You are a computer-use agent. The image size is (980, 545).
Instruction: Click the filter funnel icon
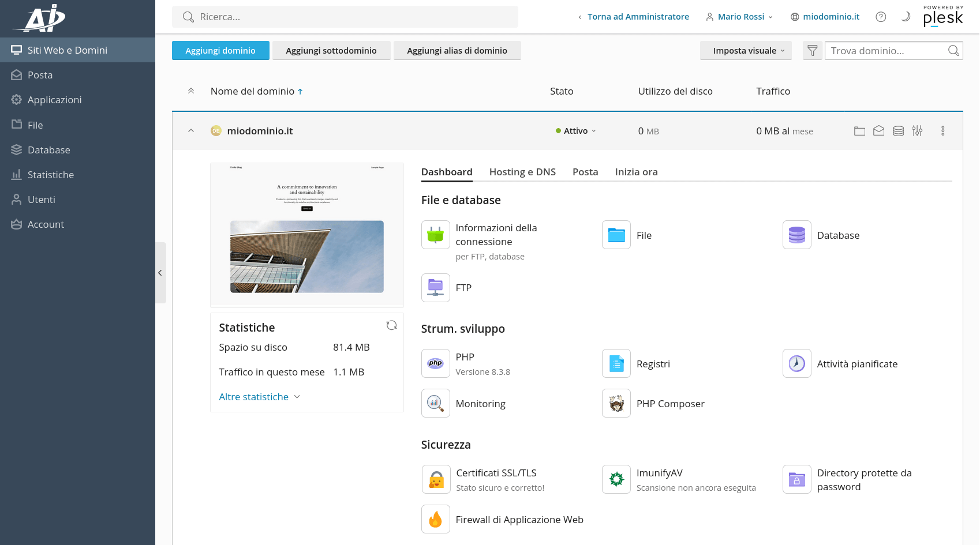[x=812, y=51]
